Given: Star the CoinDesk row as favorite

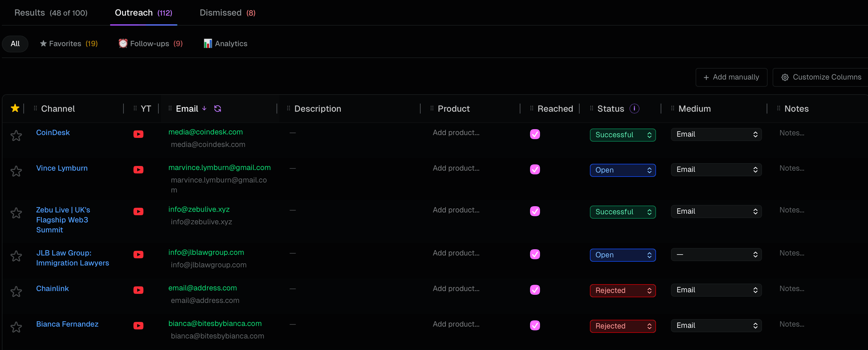Looking at the screenshot, I should (x=16, y=136).
